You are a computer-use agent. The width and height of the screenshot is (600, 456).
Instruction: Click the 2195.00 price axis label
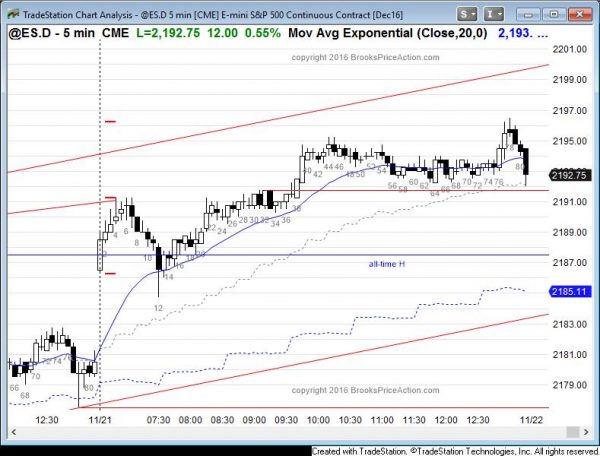coord(569,141)
